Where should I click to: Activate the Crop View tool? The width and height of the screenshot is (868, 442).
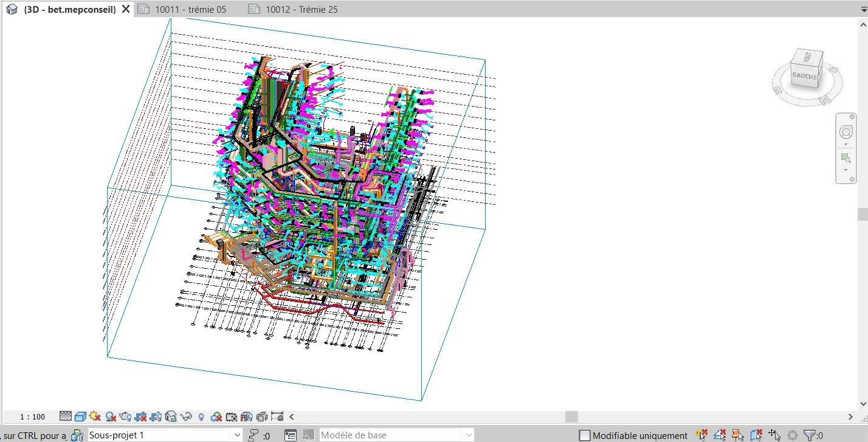140,416
